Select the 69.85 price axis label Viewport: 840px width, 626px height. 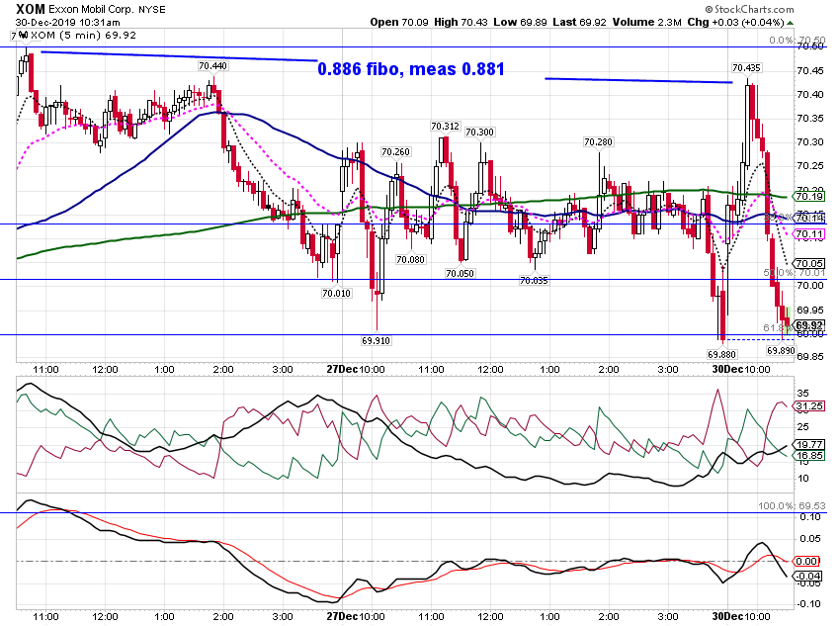point(810,357)
